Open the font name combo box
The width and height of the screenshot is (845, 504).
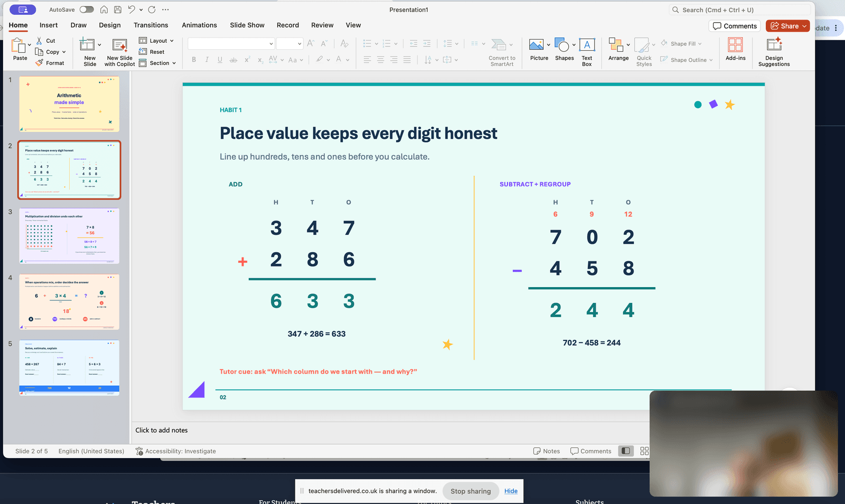point(231,44)
